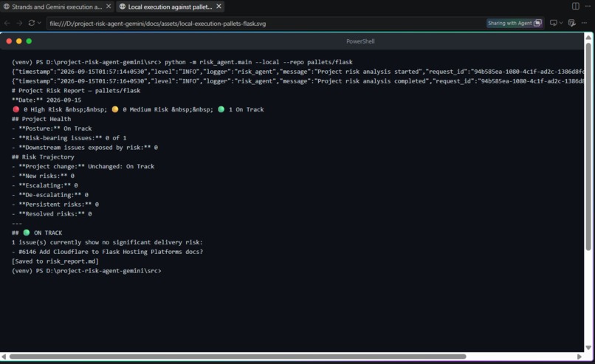The width and height of the screenshot is (595, 364).
Task: Switch to the Strands and Gemini execution tab
Action: click(x=57, y=7)
